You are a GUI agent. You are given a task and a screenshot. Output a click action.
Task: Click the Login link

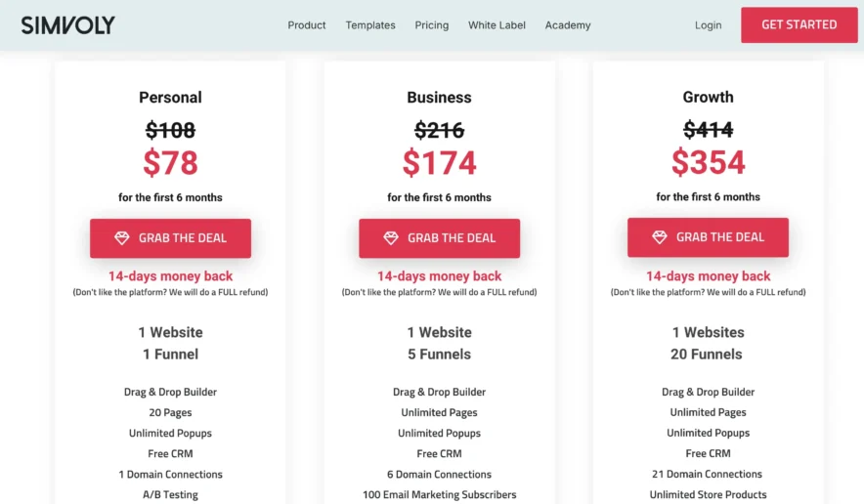coord(708,25)
